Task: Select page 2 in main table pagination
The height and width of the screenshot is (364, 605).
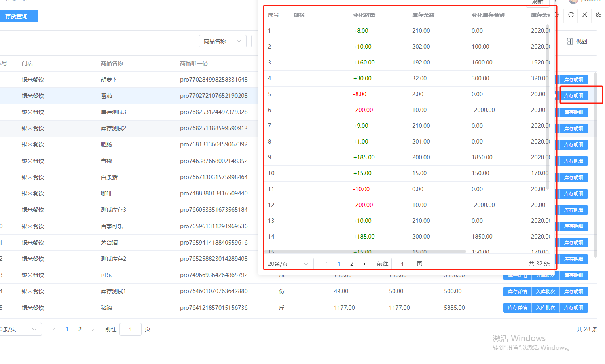Action: point(80,329)
